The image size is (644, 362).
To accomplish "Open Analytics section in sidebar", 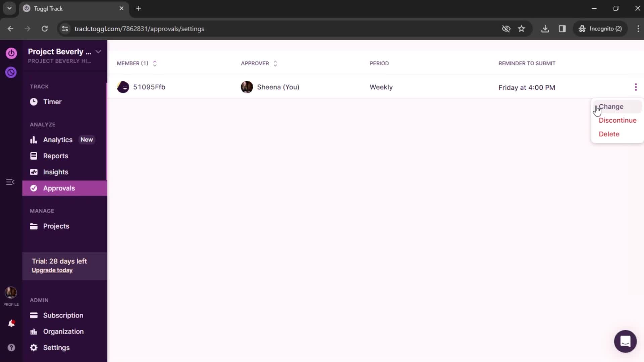I will [57, 140].
